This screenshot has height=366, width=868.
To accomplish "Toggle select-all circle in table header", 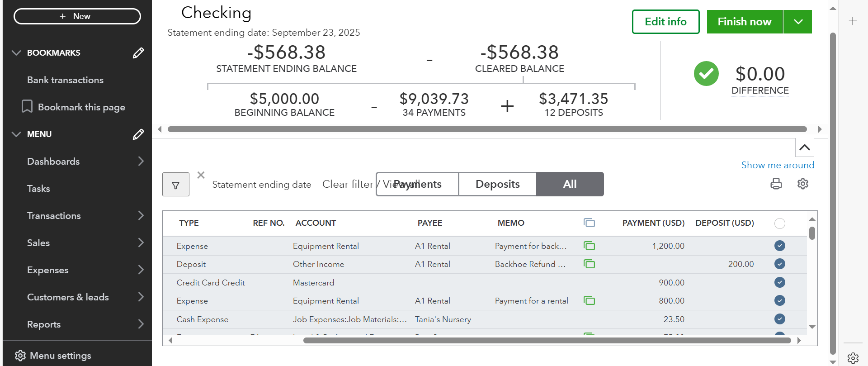I will pos(779,223).
